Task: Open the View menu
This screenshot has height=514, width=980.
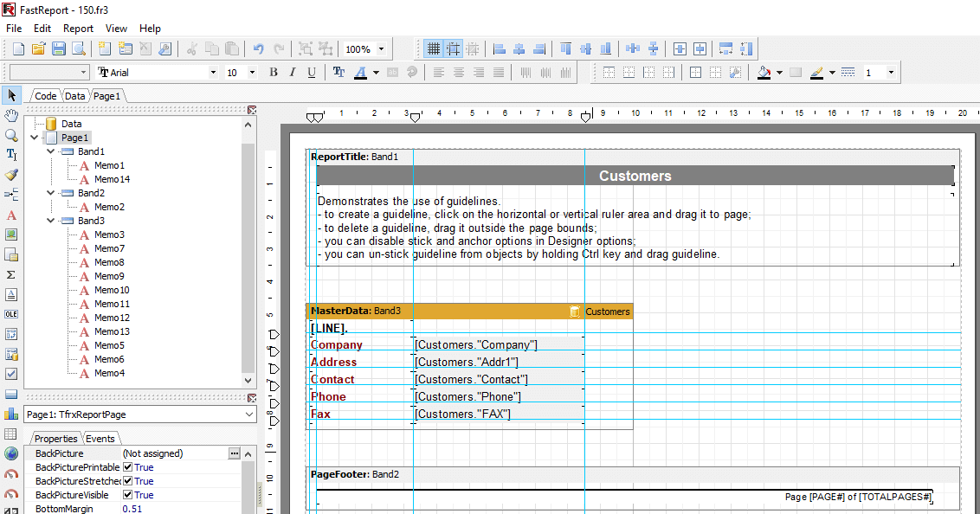Action: (x=116, y=28)
